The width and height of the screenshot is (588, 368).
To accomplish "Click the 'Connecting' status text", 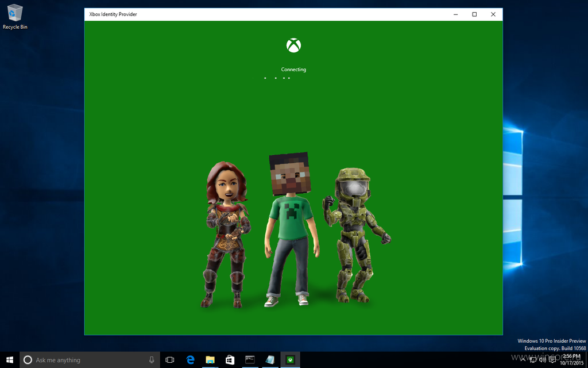I will click(293, 70).
